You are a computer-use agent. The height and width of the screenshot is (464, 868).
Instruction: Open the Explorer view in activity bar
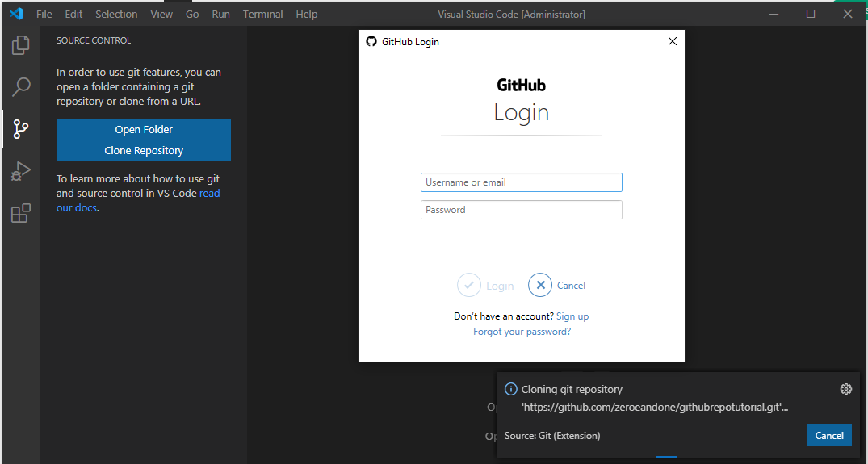[20, 45]
